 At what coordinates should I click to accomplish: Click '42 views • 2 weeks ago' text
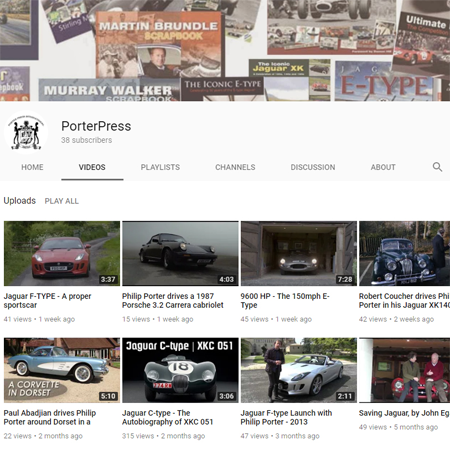tap(396, 319)
